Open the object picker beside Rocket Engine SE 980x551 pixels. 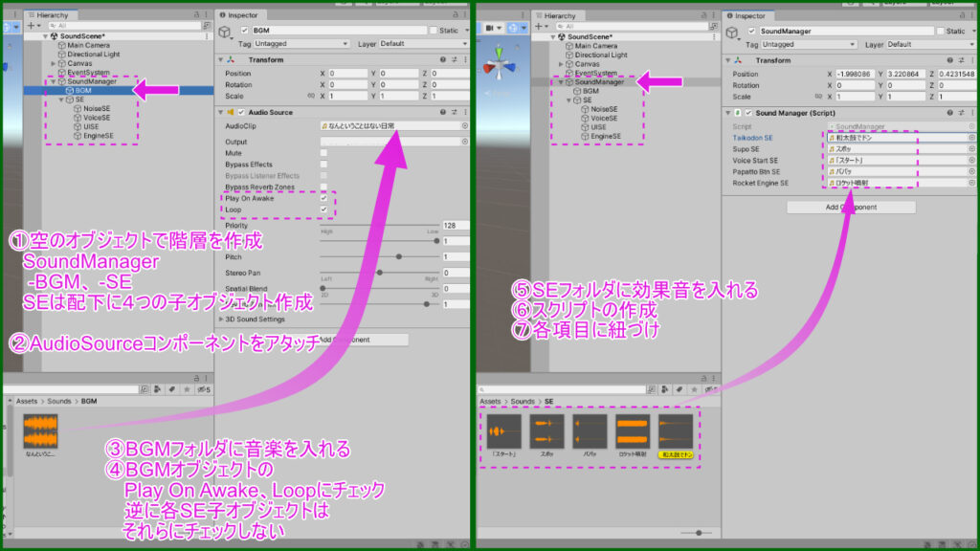971,183
